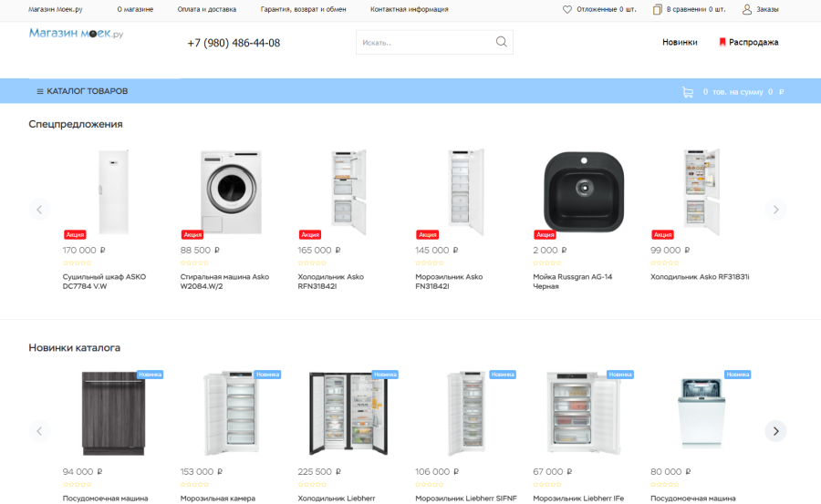Viewport: 821px width, 504px height.
Task: Open Морозильник Liebherr IFe title
Action: pos(578,499)
